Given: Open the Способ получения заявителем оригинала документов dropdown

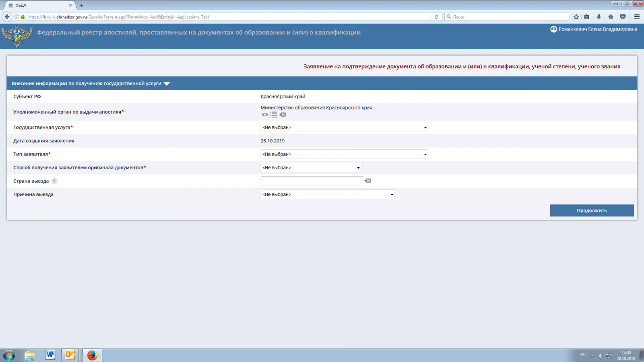Looking at the screenshot, I should 311,168.
